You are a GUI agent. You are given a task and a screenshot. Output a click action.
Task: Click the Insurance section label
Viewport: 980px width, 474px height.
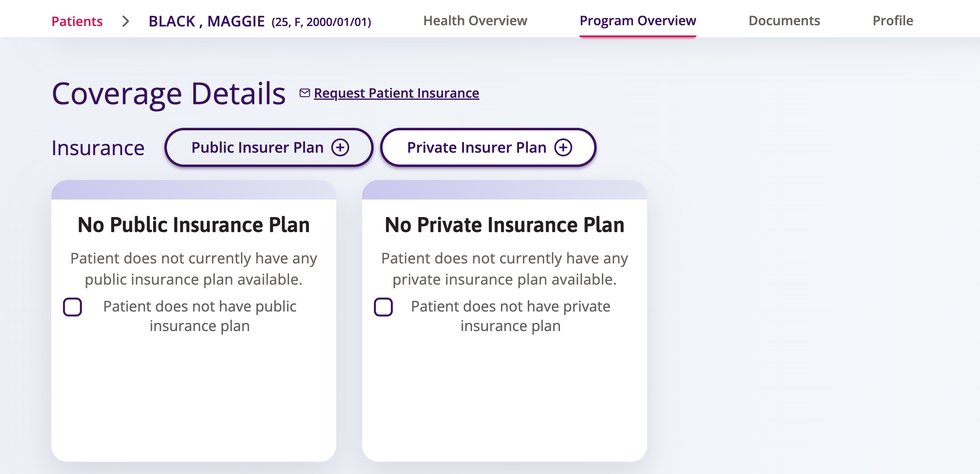point(98,148)
